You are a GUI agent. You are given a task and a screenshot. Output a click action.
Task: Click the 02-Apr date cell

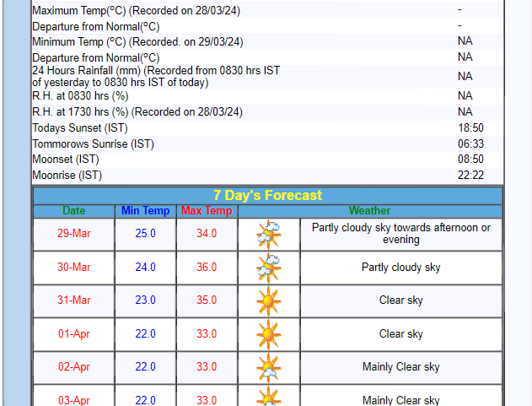pyautogui.click(x=74, y=367)
